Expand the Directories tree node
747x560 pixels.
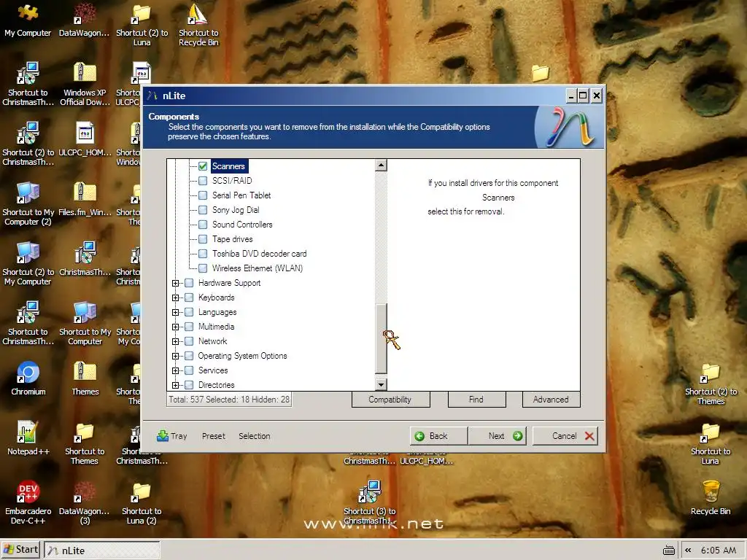click(x=175, y=385)
